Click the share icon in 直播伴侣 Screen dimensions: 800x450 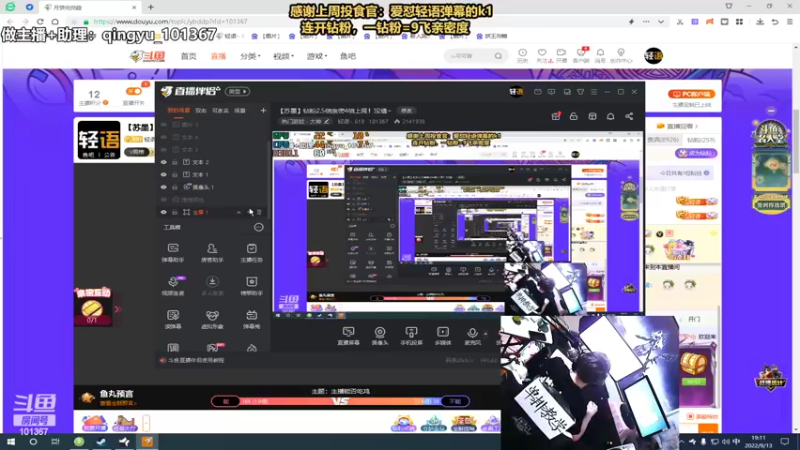(x=629, y=116)
